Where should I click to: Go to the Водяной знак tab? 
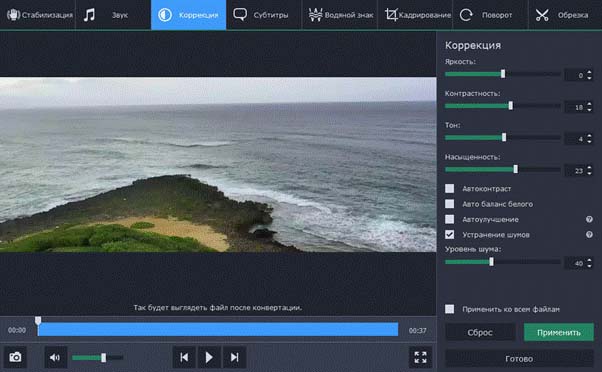tap(340, 15)
